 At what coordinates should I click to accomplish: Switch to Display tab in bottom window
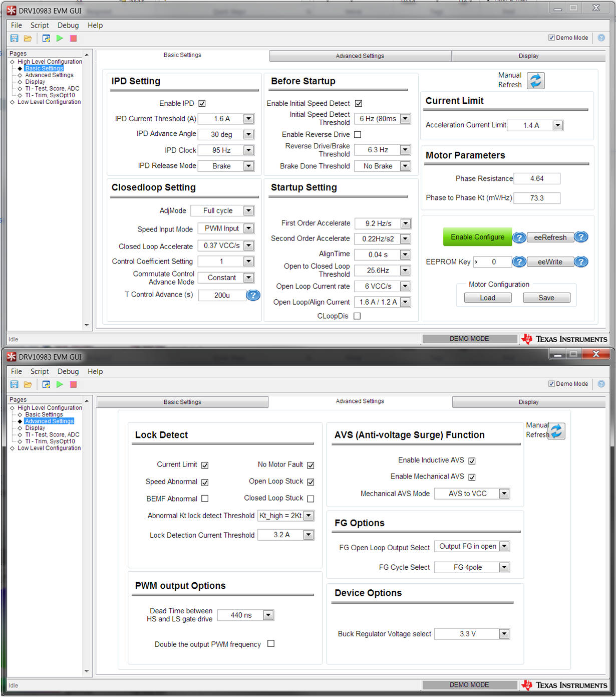[529, 402]
